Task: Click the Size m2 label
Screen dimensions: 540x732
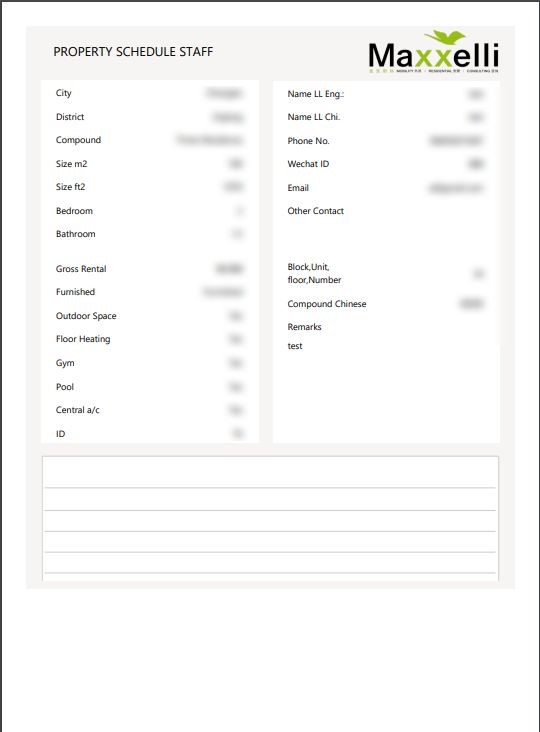Action: pos(71,164)
